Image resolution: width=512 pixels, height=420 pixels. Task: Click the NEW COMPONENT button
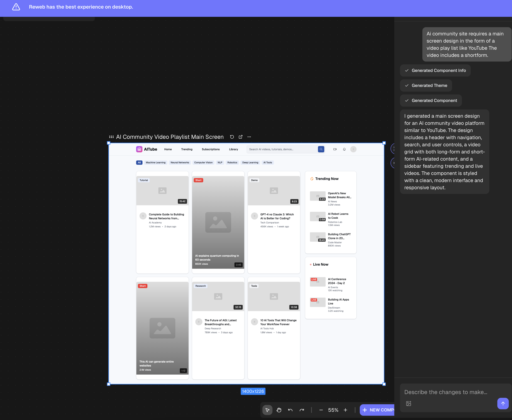click(377, 410)
